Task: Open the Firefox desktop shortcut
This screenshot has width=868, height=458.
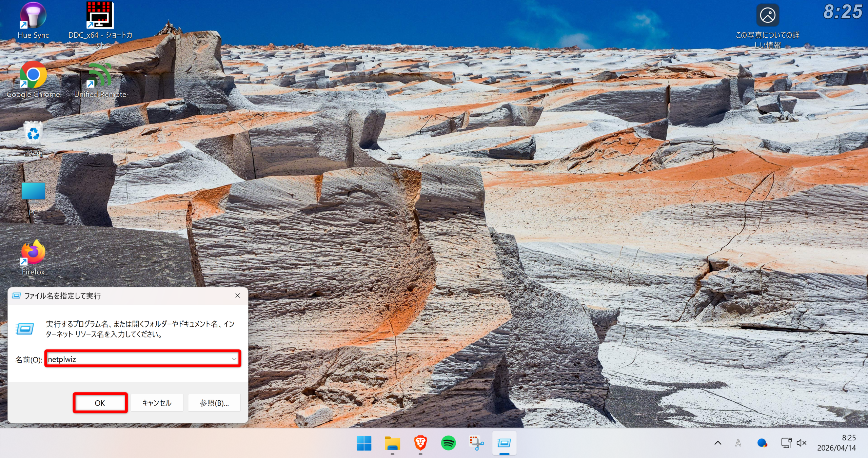Action: (33, 253)
